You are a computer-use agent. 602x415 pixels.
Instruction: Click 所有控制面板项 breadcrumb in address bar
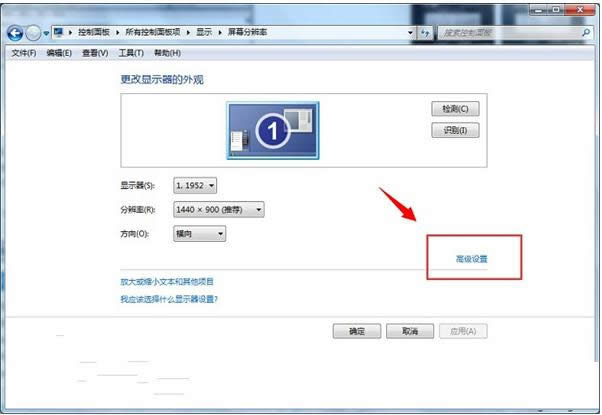(x=153, y=32)
